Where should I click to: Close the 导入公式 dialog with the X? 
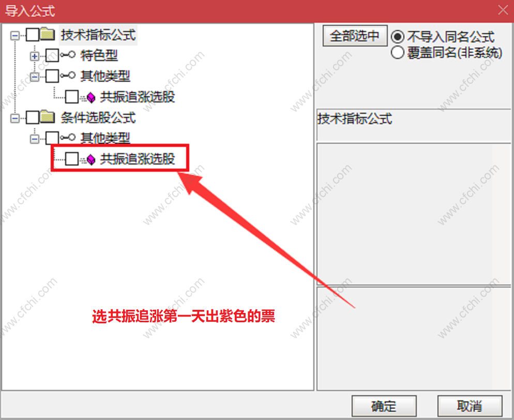tap(503, 10)
